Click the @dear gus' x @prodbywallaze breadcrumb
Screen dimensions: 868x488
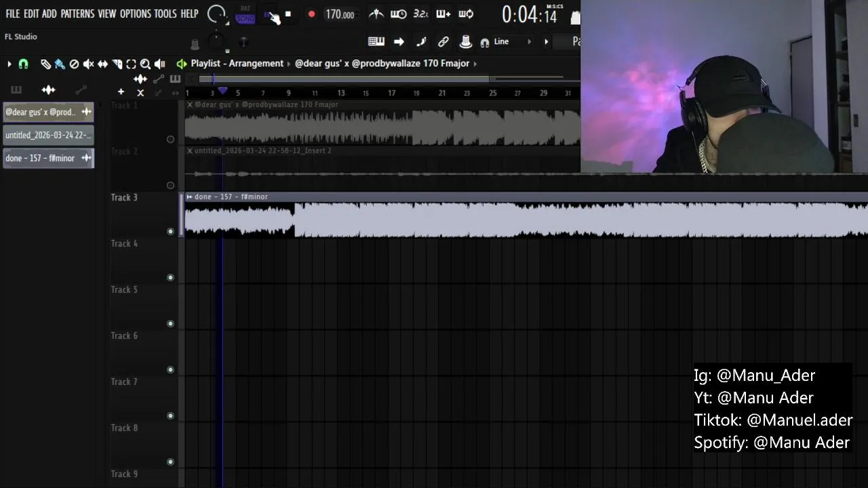coord(382,63)
